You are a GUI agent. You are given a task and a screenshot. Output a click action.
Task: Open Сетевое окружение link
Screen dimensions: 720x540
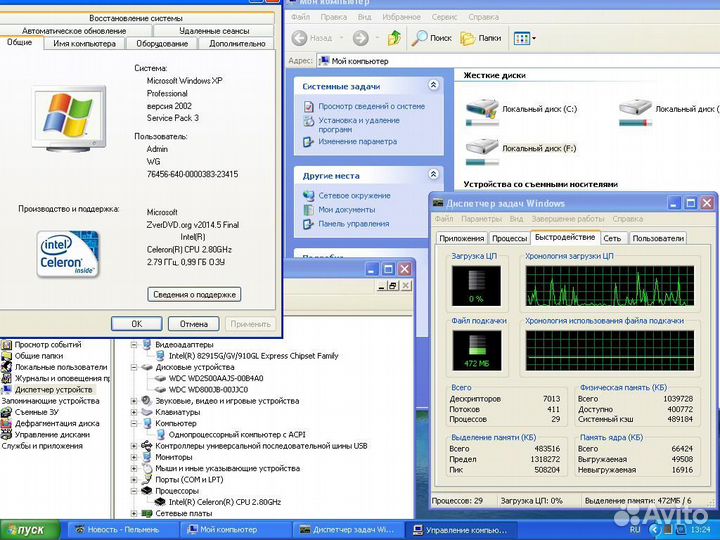[x=354, y=196]
